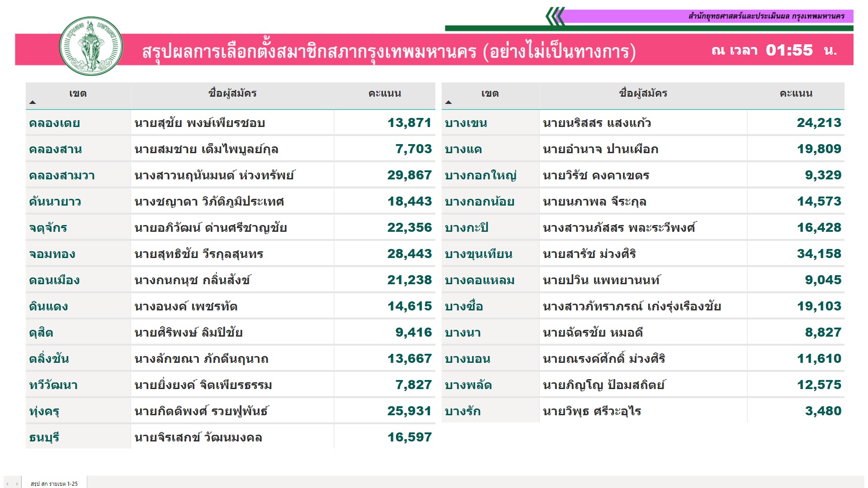Click candidate name นางสาวภัทราภรณ์ เก่งรุ่งเรืองชัย

(x=632, y=306)
